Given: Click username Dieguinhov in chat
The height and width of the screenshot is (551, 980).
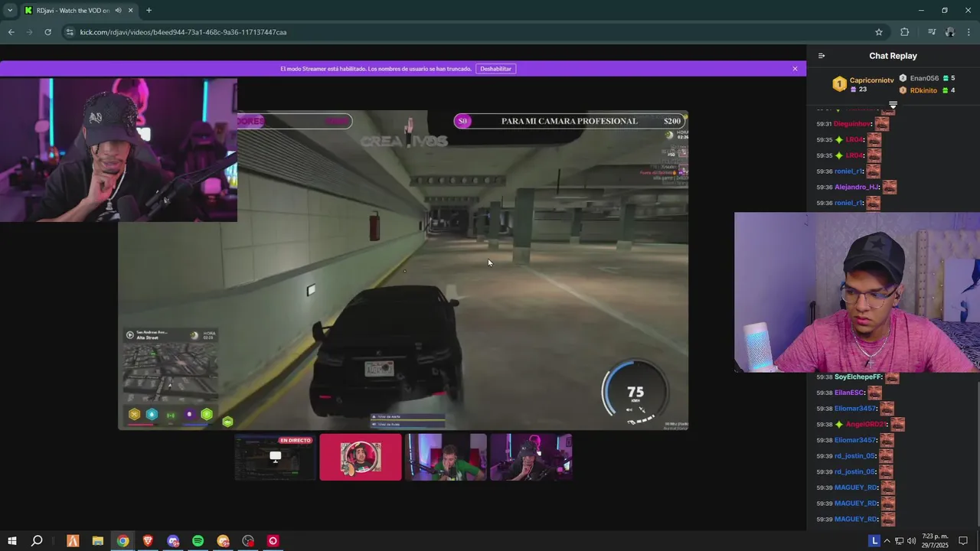Looking at the screenshot, I should 853,124.
